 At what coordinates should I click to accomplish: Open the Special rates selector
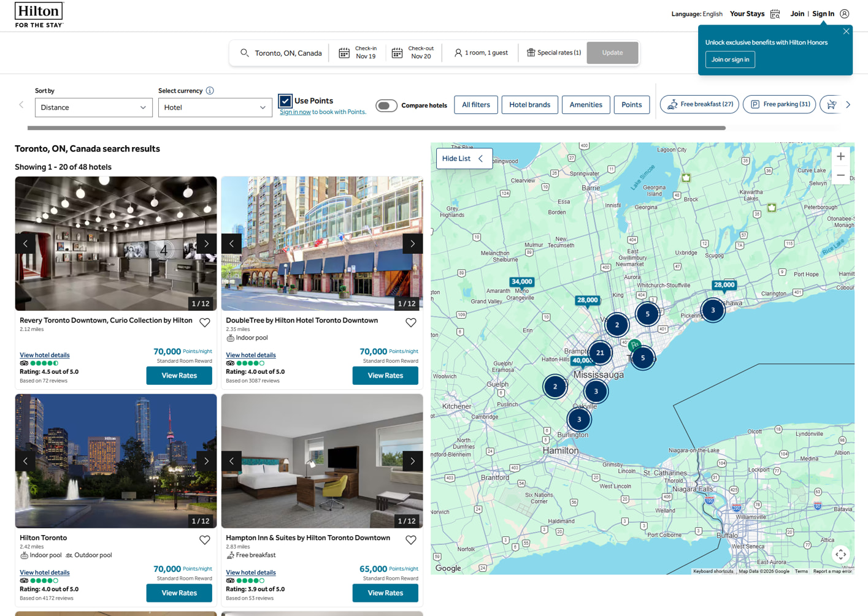pyautogui.click(x=554, y=53)
